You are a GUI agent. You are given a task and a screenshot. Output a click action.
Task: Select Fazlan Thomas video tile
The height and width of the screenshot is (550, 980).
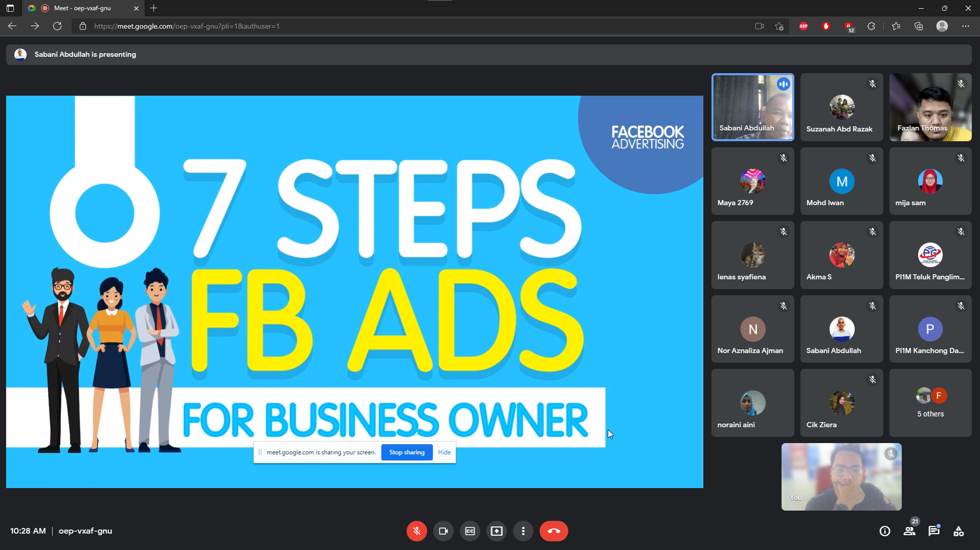(x=930, y=107)
